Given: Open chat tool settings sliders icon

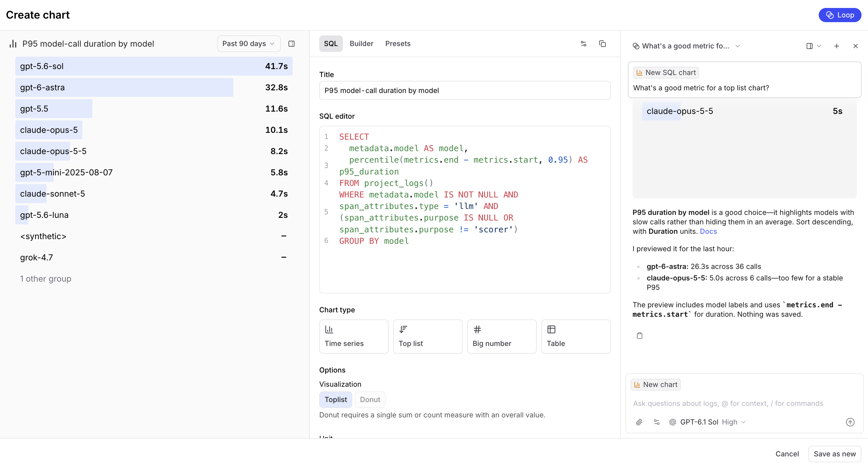Looking at the screenshot, I should click(x=657, y=422).
